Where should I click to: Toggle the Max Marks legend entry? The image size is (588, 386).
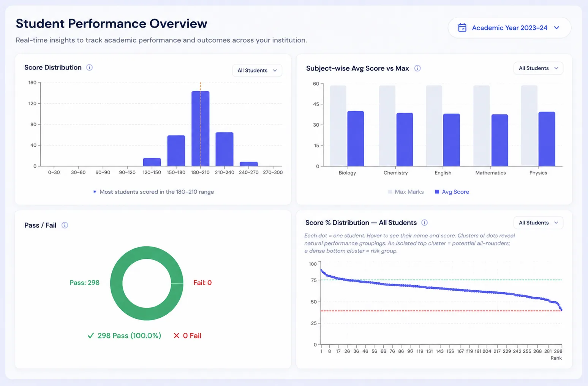tap(406, 192)
